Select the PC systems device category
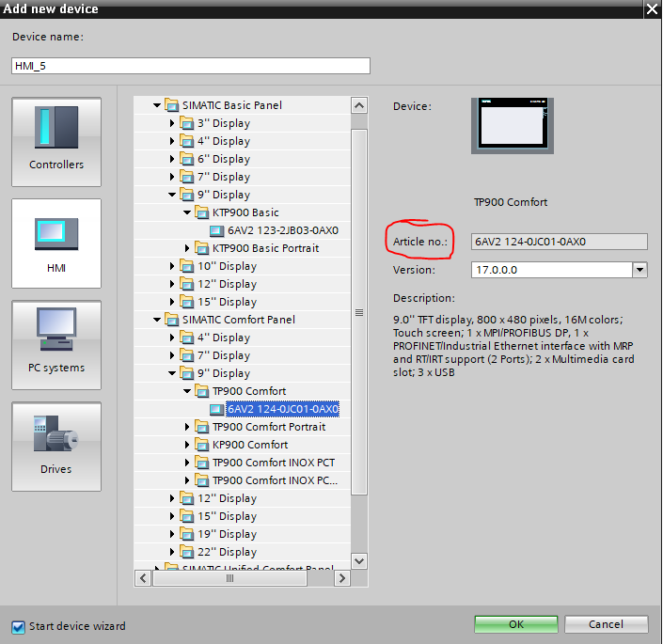The image size is (663, 644). click(x=56, y=345)
